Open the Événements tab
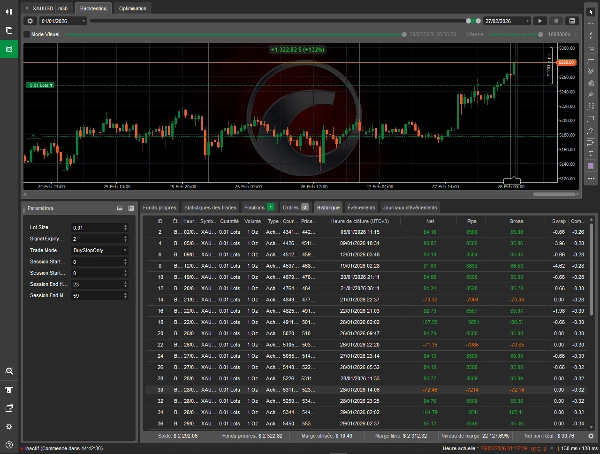This screenshot has height=454, width=600. pos(361,207)
